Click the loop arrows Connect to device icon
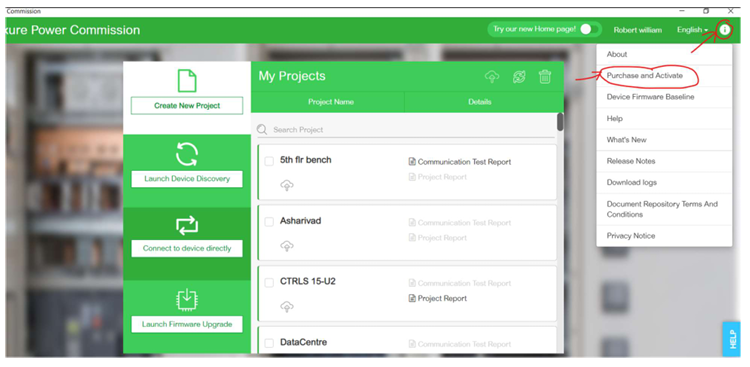Screen dimensions: 750x367 [187, 225]
